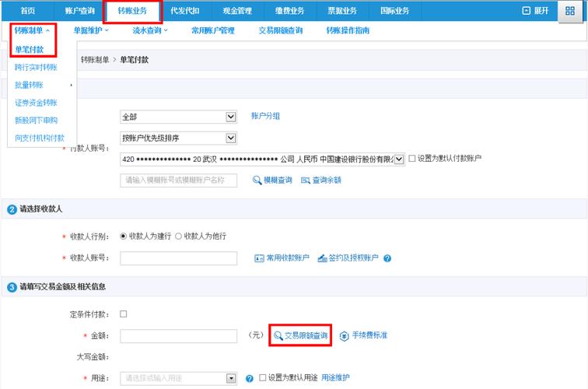This screenshot has height=389, width=588.
Task: Open 手续费标准 fee icon
Action: tap(344, 336)
